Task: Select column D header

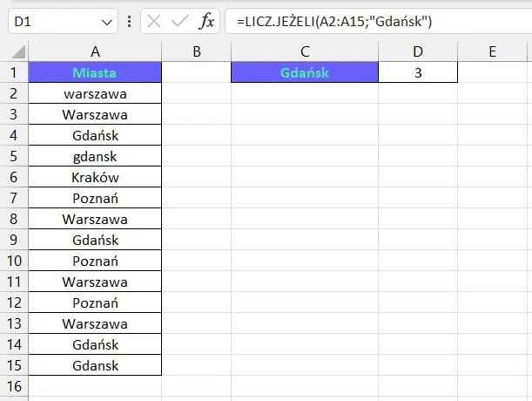Action: click(418, 51)
